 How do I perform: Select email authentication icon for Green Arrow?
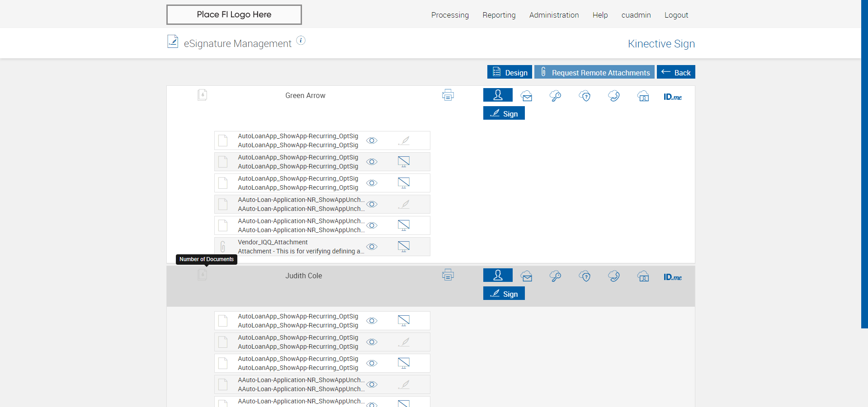[526, 96]
